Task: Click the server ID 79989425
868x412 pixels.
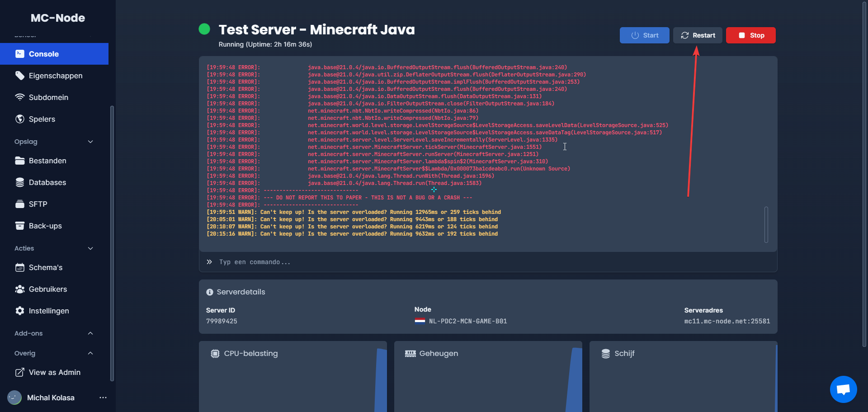Action: coord(222,321)
